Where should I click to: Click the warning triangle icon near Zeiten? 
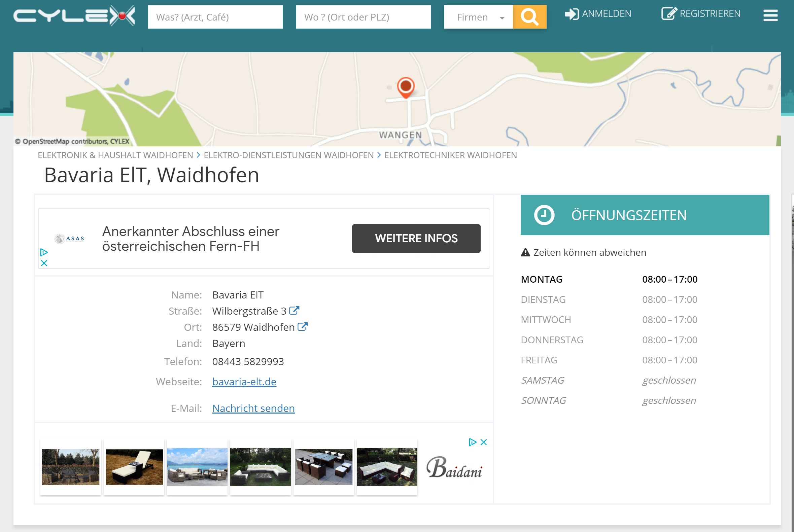click(525, 252)
